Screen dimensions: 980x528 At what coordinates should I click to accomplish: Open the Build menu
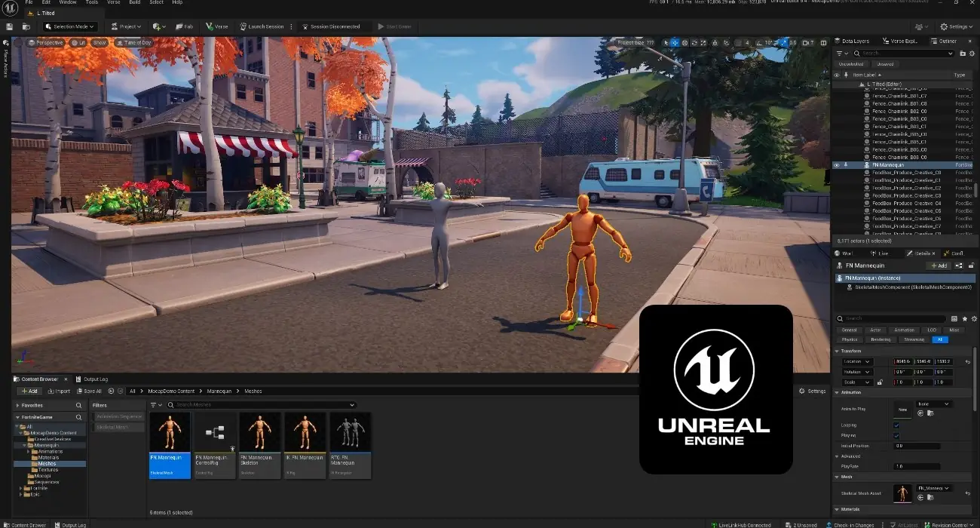(x=135, y=2)
